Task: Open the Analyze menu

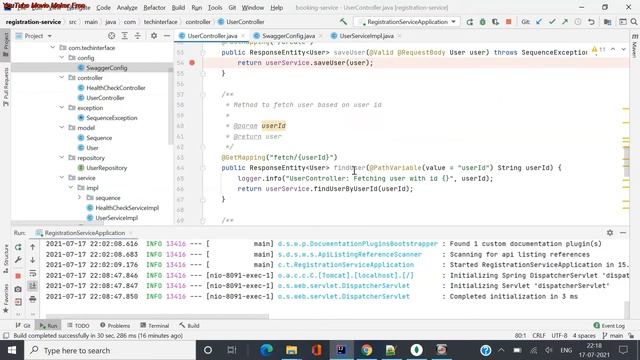Action: [127, 7]
